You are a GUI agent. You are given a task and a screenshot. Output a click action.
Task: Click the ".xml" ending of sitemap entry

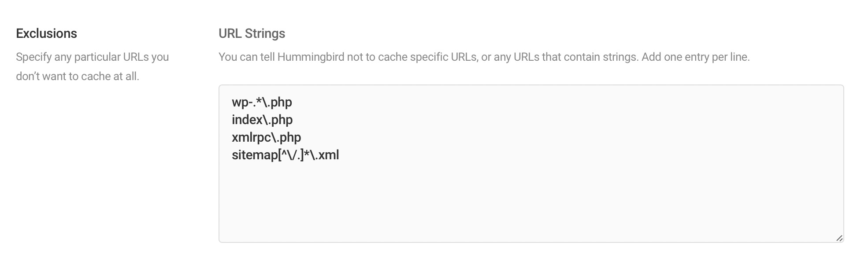click(326, 155)
